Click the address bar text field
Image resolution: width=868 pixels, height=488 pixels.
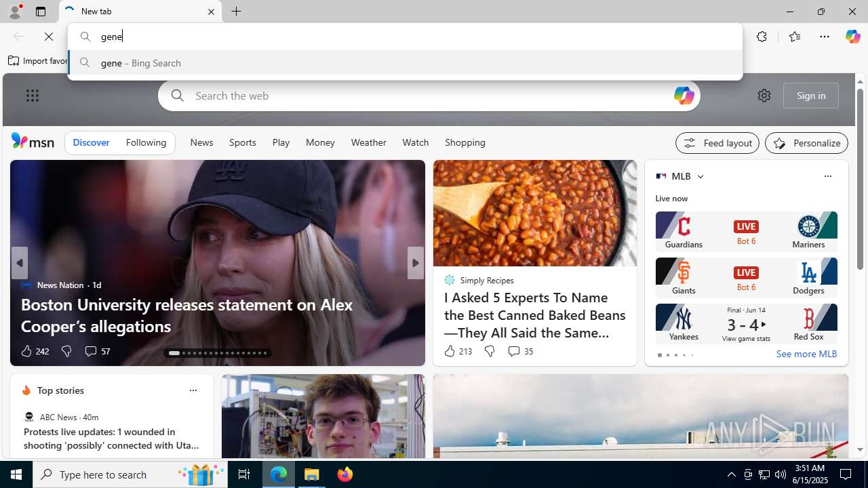(x=406, y=37)
